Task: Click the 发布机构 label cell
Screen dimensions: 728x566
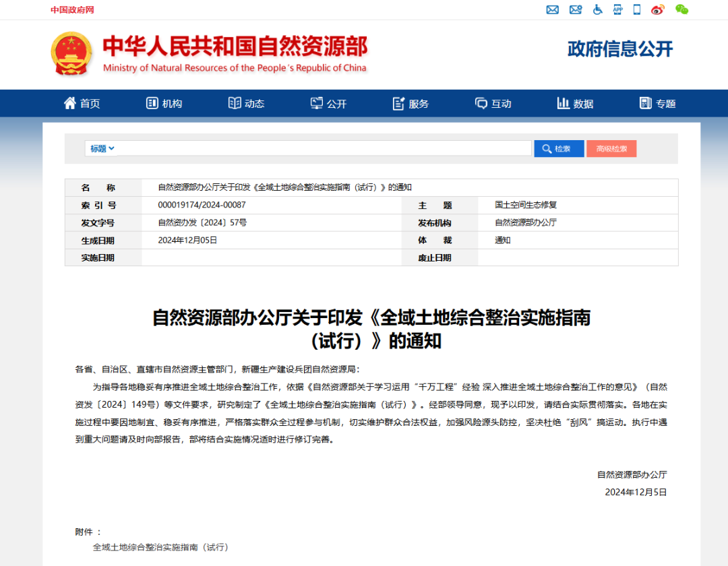Action: pyautogui.click(x=439, y=222)
